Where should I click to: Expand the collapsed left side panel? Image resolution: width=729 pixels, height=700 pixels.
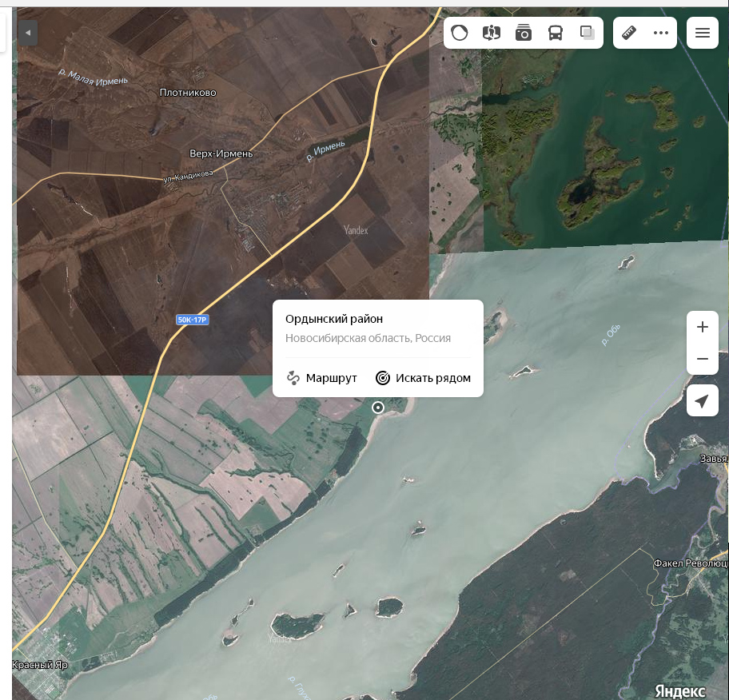coord(28,33)
